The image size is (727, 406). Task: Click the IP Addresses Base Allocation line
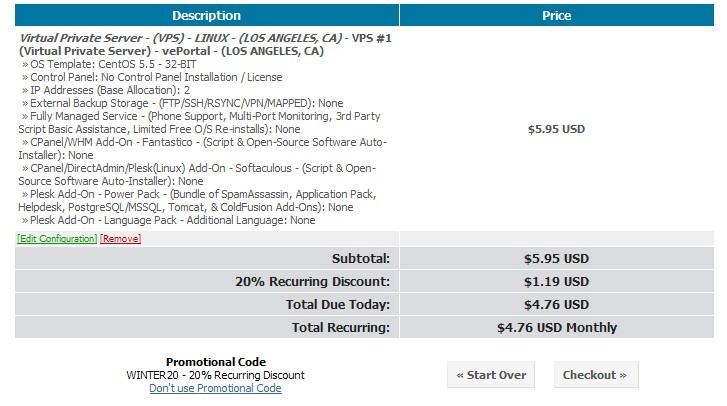pyautogui.click(x=106, y=90)
